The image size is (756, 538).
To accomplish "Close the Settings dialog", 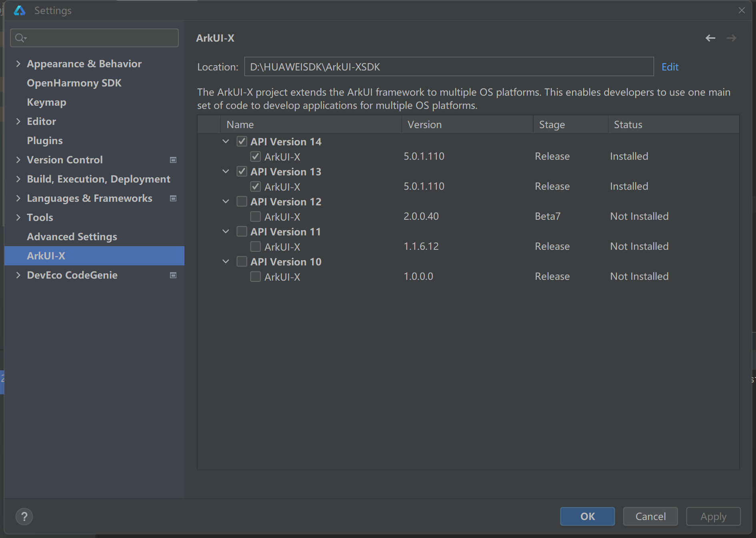I will (x=742, y=10).
